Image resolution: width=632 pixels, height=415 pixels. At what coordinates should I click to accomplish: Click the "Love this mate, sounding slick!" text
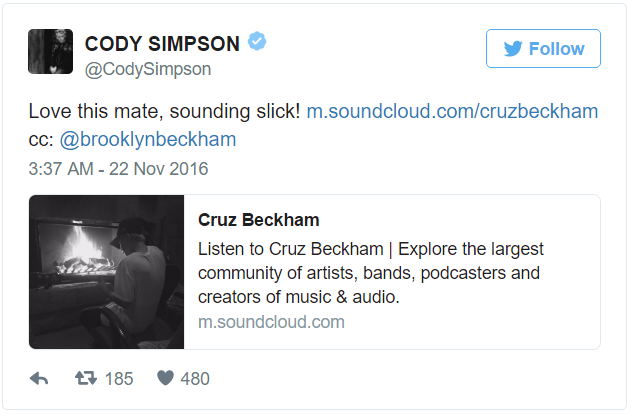click(163, 111)
